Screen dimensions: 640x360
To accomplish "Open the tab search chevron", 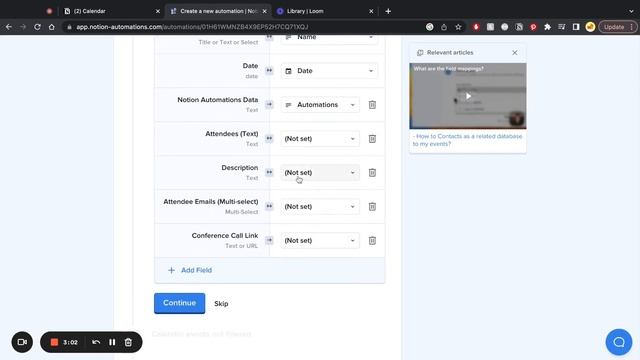I will 631,11.
